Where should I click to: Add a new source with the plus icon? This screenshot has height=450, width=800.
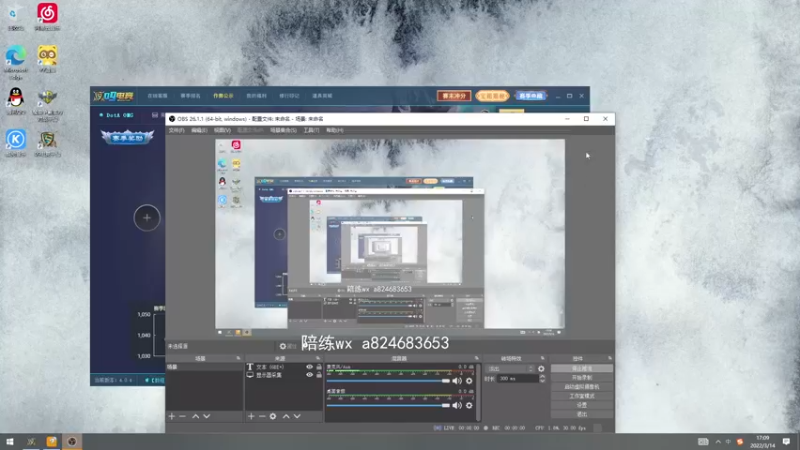pyautogui.click(x=251, y=416)
